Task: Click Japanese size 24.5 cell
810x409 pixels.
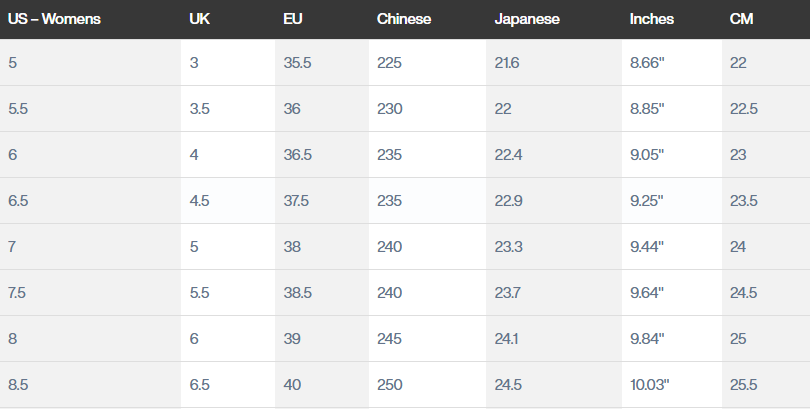Action: [x=508, y=385]
